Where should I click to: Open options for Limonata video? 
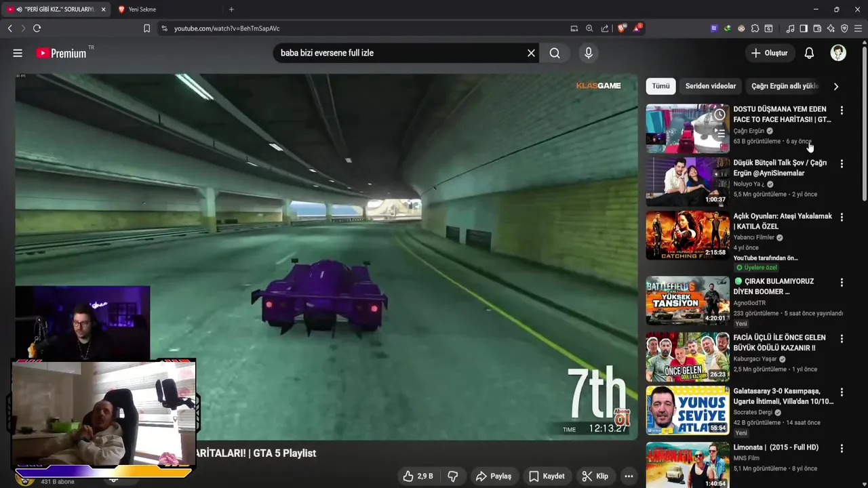point(842,449)
